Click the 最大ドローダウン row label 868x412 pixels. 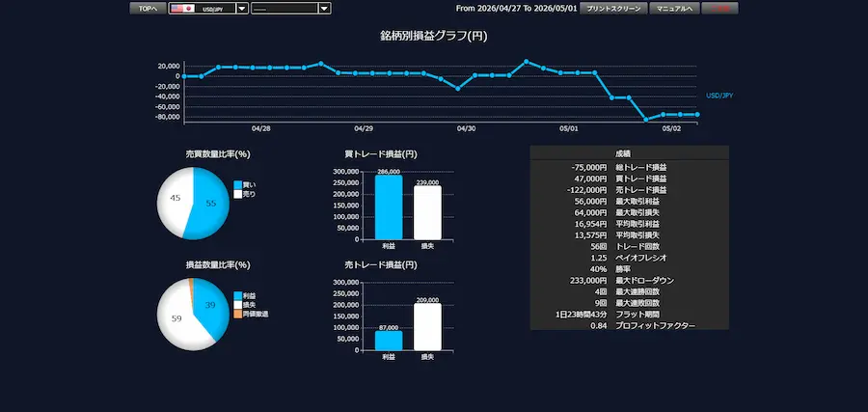[645, 280]
